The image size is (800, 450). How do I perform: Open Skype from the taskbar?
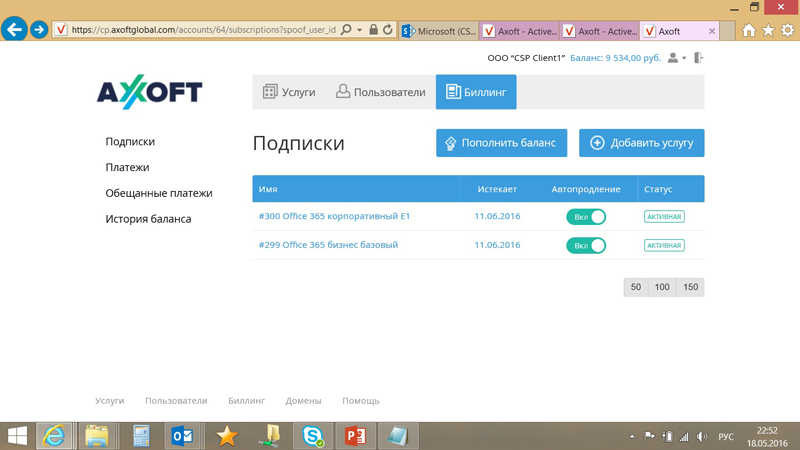click(x=312, y=436)
